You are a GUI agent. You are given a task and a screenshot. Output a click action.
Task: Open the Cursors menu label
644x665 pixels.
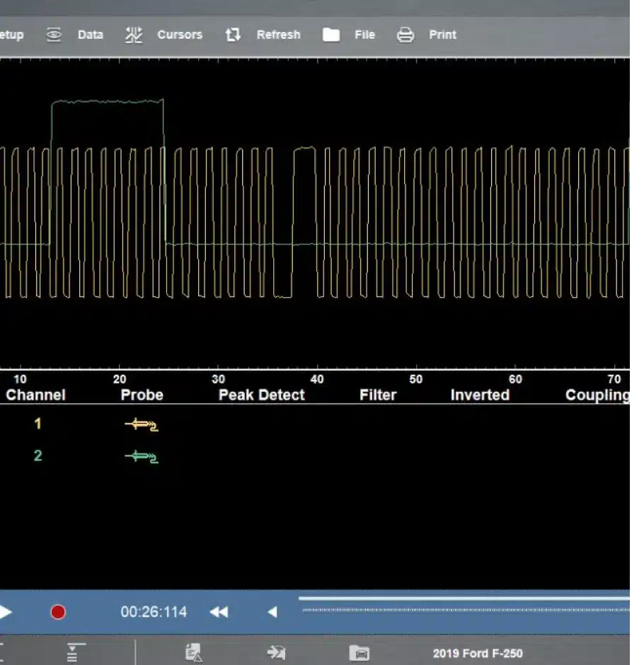(180, 35)
